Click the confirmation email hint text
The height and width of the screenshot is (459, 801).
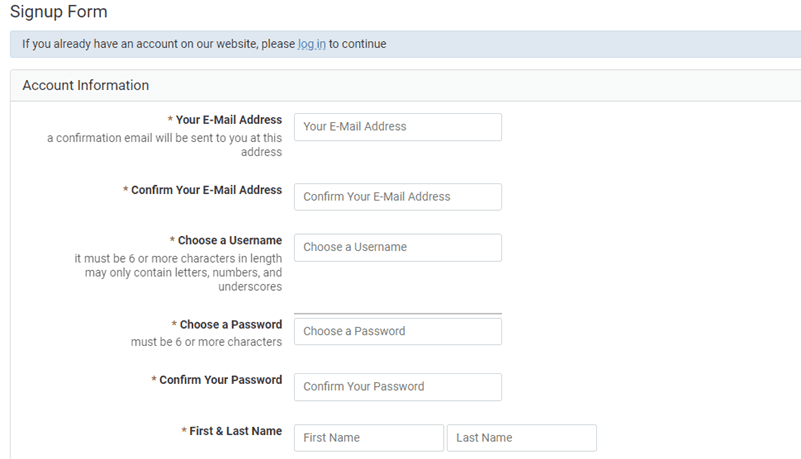tap(164, 145)
